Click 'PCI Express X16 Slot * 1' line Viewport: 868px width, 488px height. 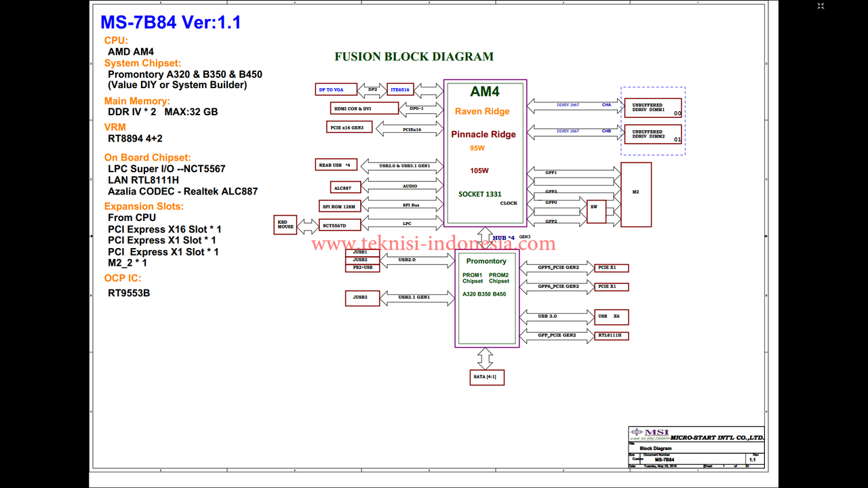click(x=165, y=229)
